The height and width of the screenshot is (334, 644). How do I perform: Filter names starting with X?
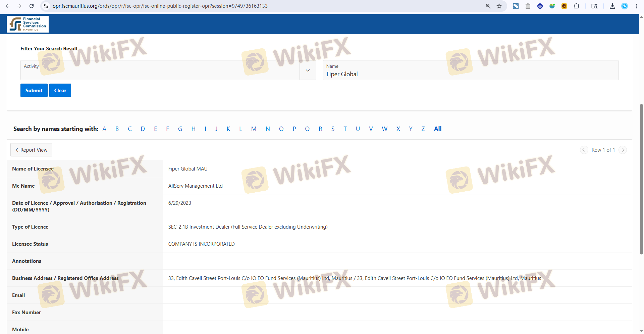(x=398, y=129)
